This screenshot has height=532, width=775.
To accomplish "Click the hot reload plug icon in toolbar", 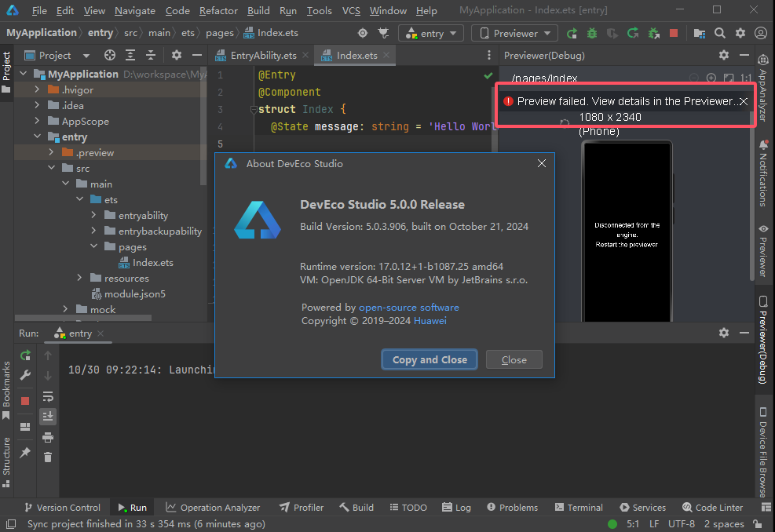I will point(383,33).
